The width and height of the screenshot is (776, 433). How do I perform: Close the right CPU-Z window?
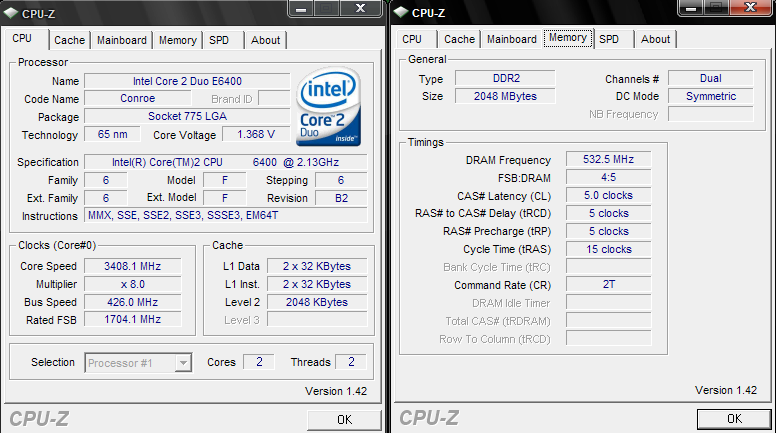coord(750,7)
